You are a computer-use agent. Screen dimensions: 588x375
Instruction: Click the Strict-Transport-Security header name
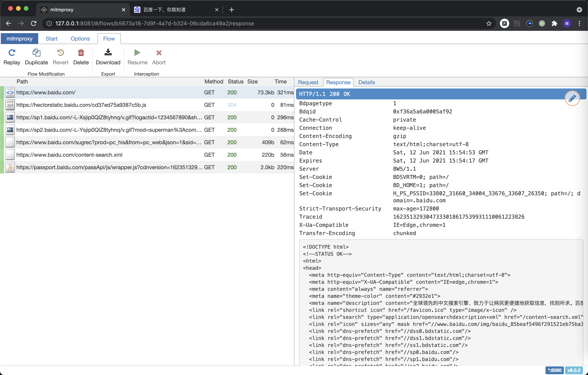click(340, 209)
